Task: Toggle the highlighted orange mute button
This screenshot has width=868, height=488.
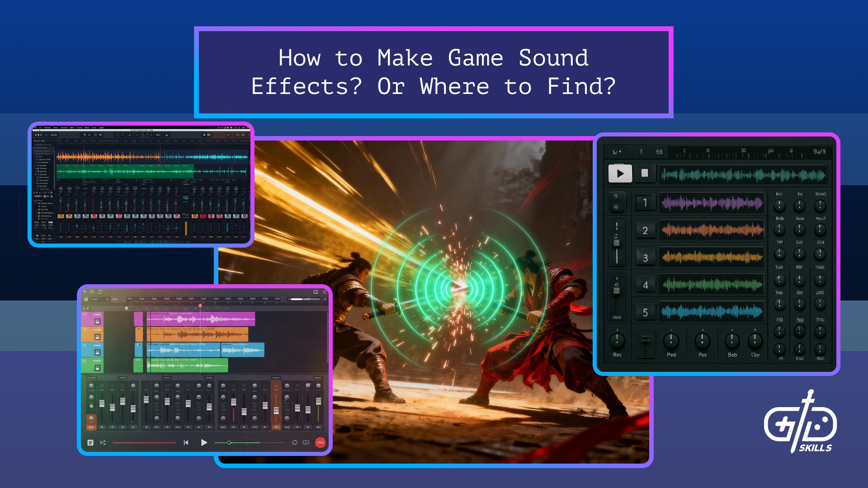Action: click(276, 427)
